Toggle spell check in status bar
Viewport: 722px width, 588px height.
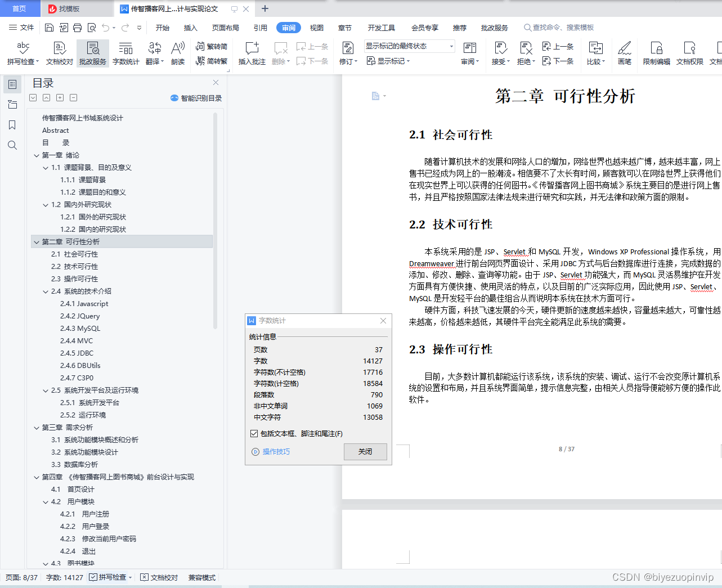pyautogui.click(x=111, y=577)
